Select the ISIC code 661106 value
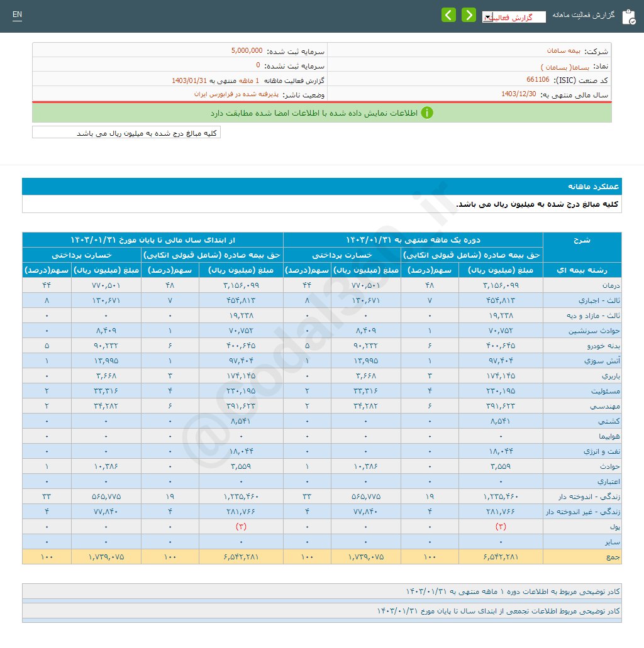Screen dimensions: 644x648 [x=538, y=80]
